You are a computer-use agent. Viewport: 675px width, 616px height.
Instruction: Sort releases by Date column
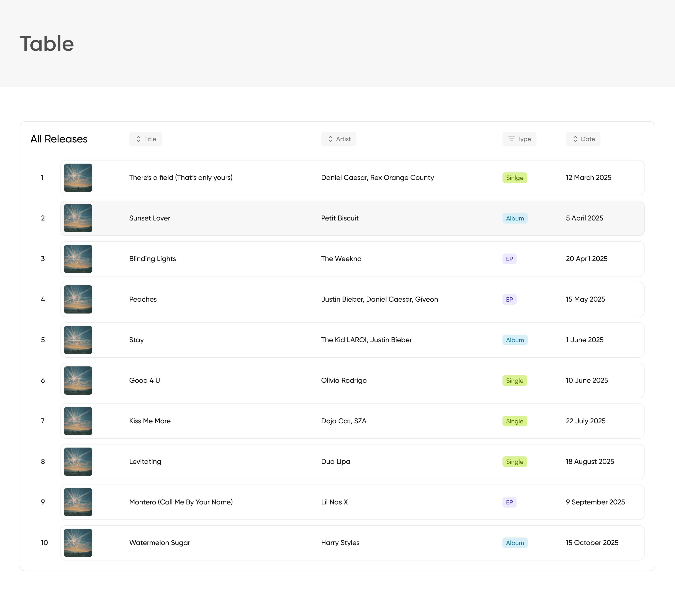(x=583, y=139)
